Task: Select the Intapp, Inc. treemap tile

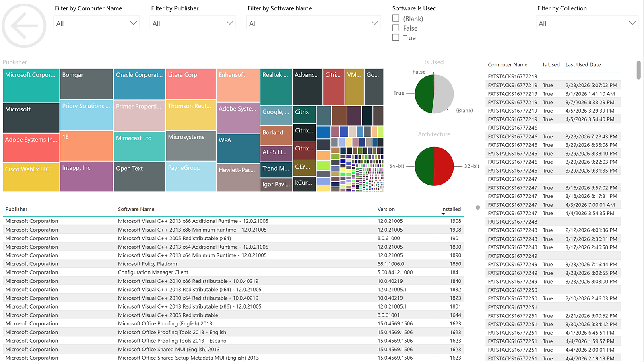Action: (87, 177)
